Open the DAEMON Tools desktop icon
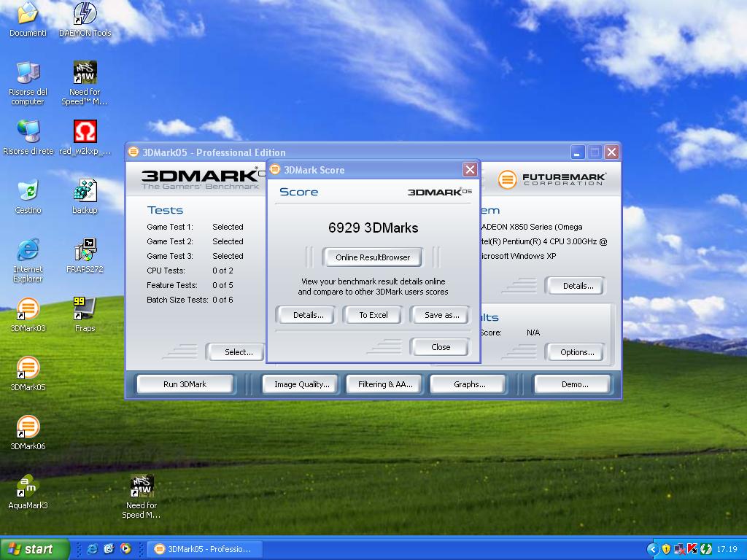 click(x=85, y=15)
